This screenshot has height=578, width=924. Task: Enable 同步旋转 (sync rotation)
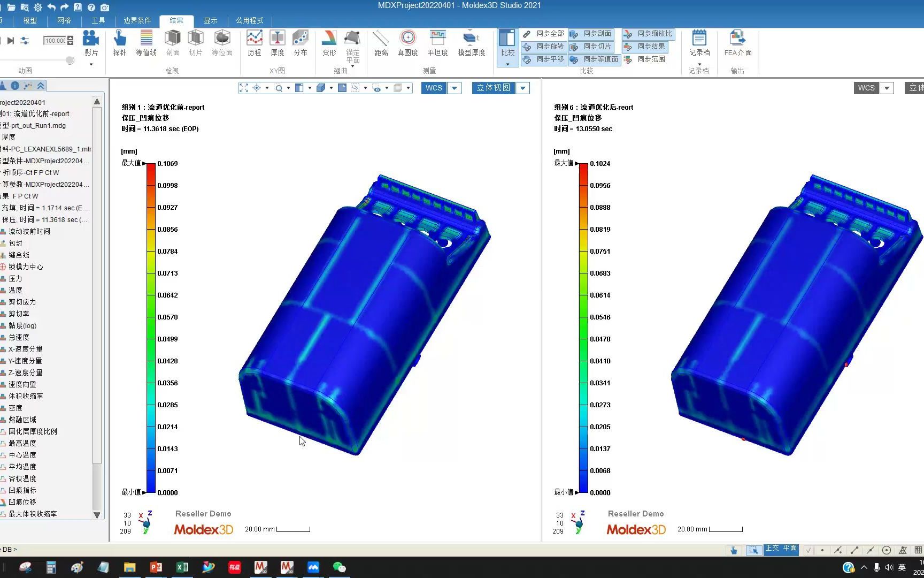point(544,46)
